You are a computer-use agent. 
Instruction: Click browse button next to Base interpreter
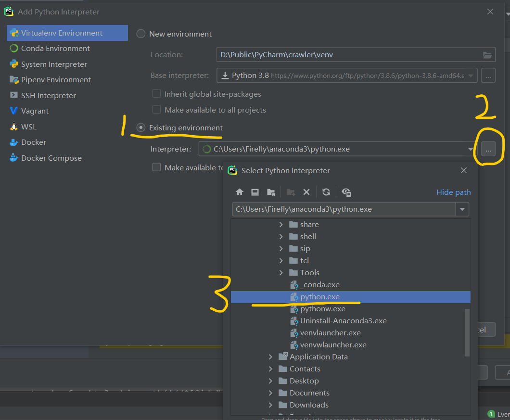click(x=488, y=76)
